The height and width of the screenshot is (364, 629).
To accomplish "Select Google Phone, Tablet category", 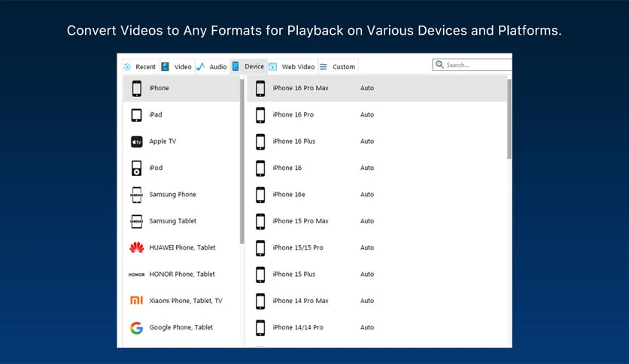I will point(181,327).
